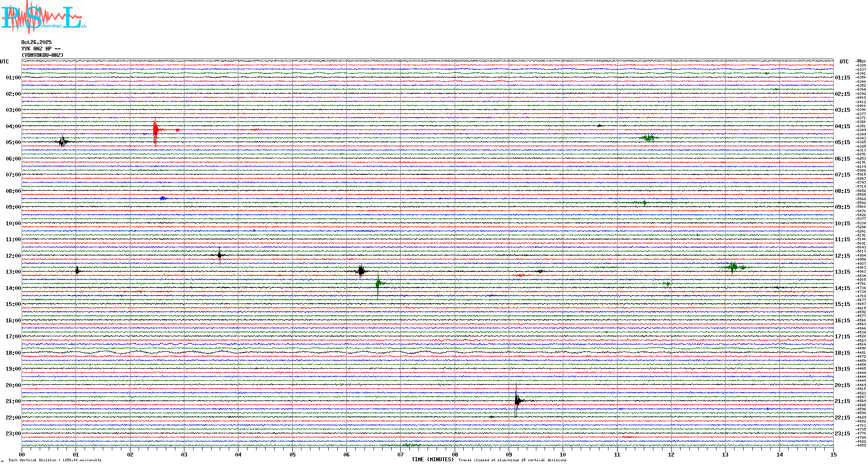The height and width of the screenshot is (466, 868).
Task: Click the 12:00 UTC label on the left axis
Action: [x=13, y=256]
